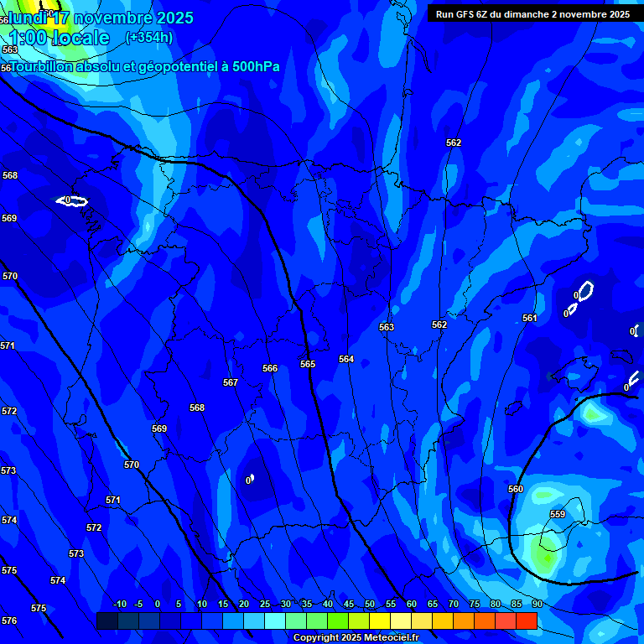This screenshot has width=644, height=644.
Task: Click the 25 label on the color scale
Action: point(264,604)
